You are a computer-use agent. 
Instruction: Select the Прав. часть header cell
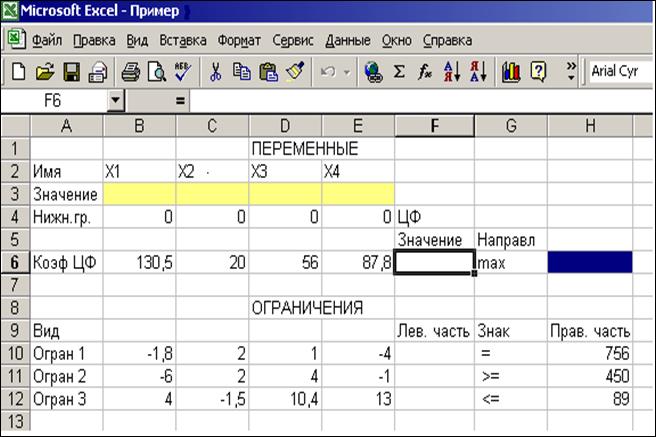[590, 331]
